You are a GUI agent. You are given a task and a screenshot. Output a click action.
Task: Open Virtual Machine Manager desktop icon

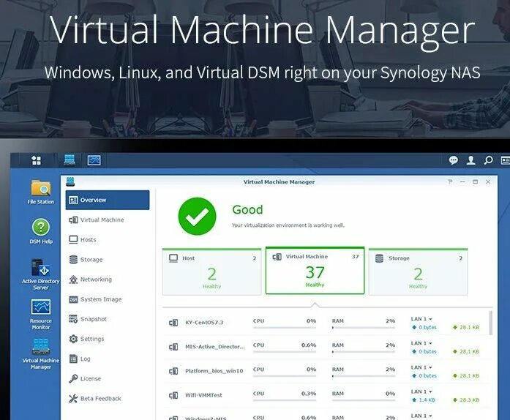coord(41,354)
